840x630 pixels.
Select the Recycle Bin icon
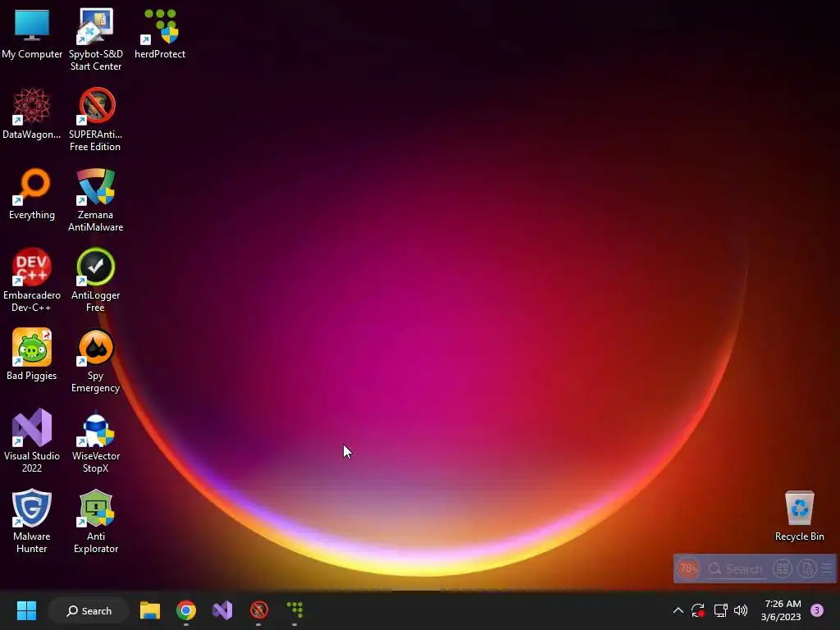[x=799, y=516]
